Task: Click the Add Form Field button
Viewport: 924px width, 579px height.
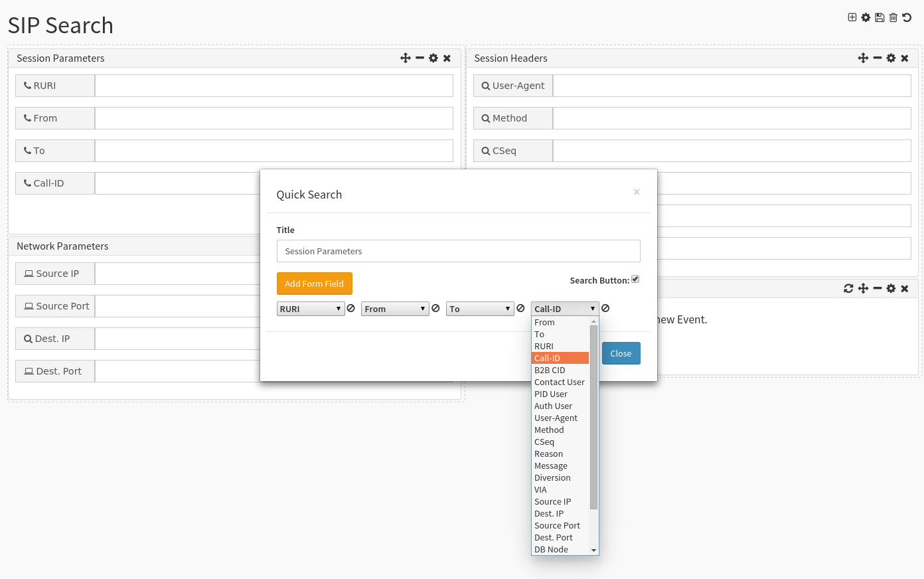Action: point(315,284)
